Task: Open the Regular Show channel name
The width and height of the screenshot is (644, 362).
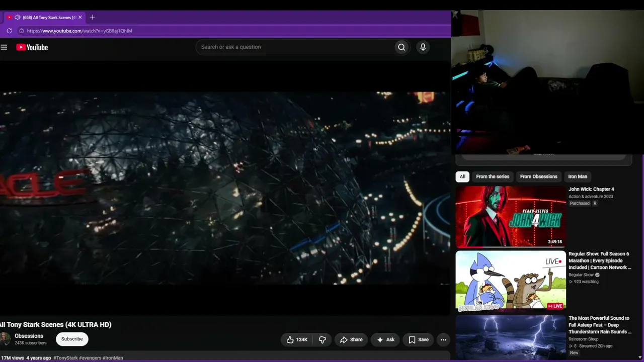Action: pos(581,275)
